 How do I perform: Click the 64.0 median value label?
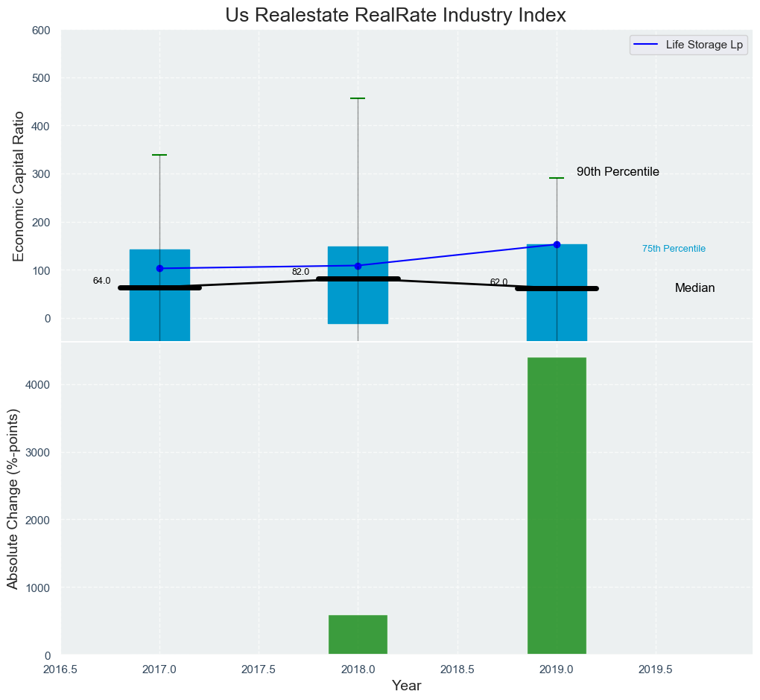[101, 281]
